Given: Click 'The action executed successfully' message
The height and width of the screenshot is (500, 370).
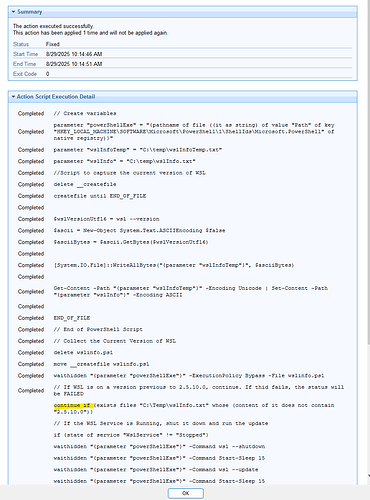Looking at the screenshot, I should 53,26.
